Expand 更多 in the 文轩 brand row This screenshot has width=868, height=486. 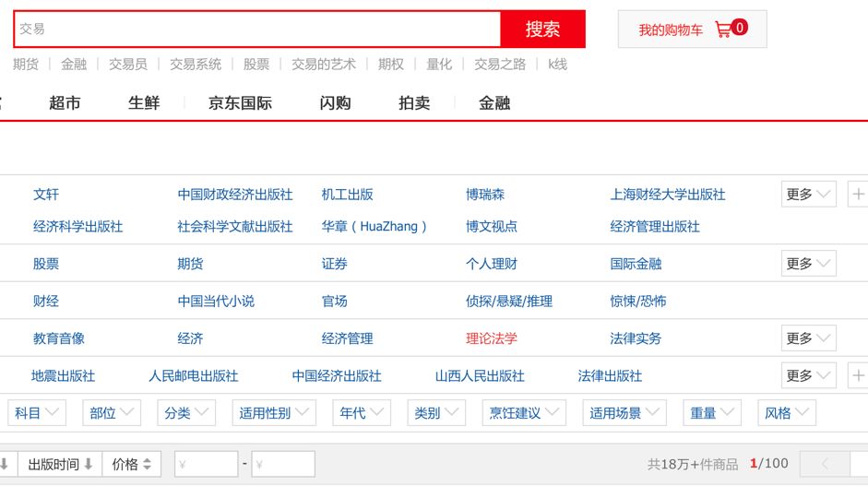tap(808, 195)
